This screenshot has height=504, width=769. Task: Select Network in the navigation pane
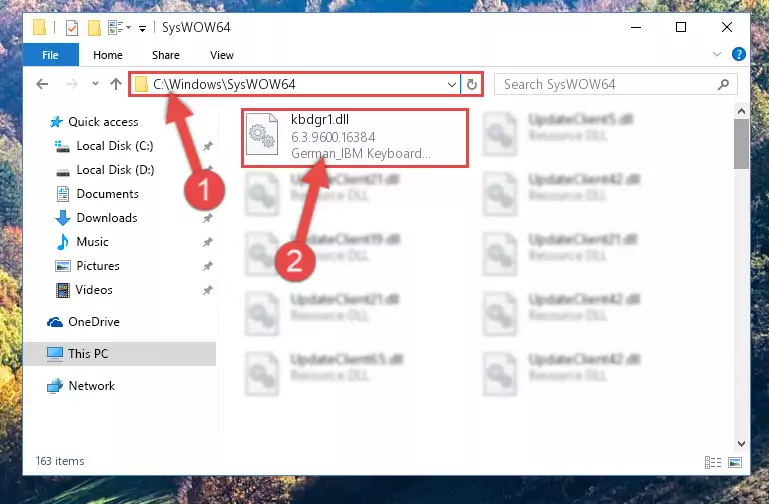(92, 386)
